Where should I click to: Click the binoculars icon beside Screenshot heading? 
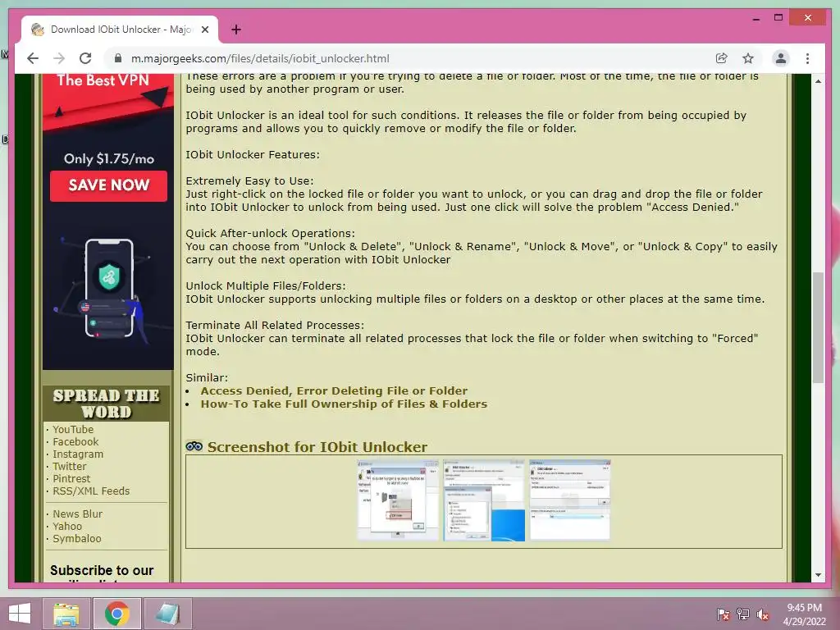tap(194, 445)
